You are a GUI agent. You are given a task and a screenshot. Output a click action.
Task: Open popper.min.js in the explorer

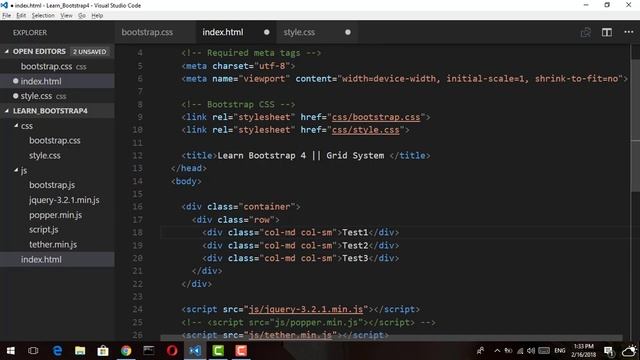point(56,215)
